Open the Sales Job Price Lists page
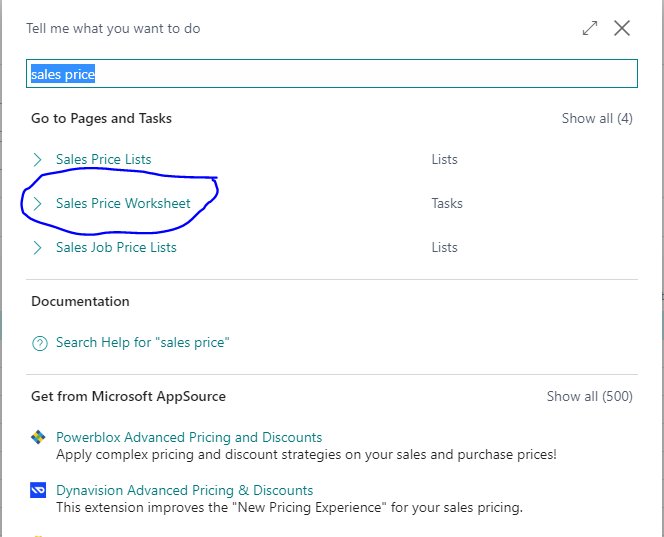This screenshot has width=664, height=537. [x=116, y=247]
